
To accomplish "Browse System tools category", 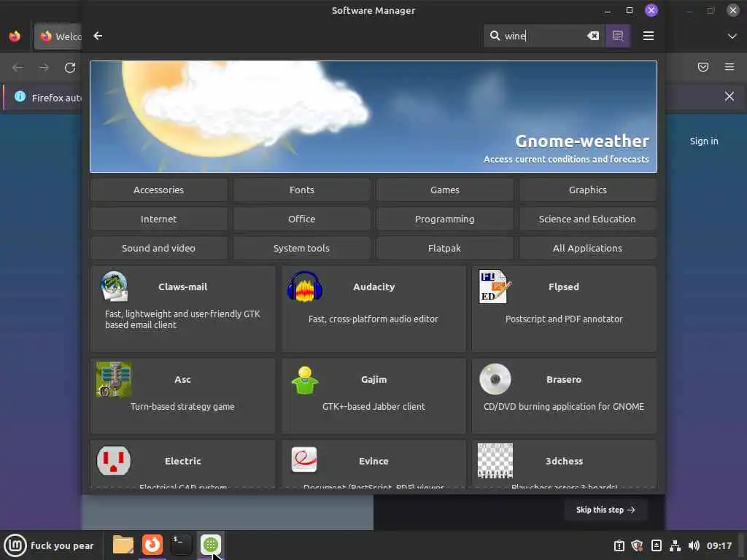I will coord(301,248).
